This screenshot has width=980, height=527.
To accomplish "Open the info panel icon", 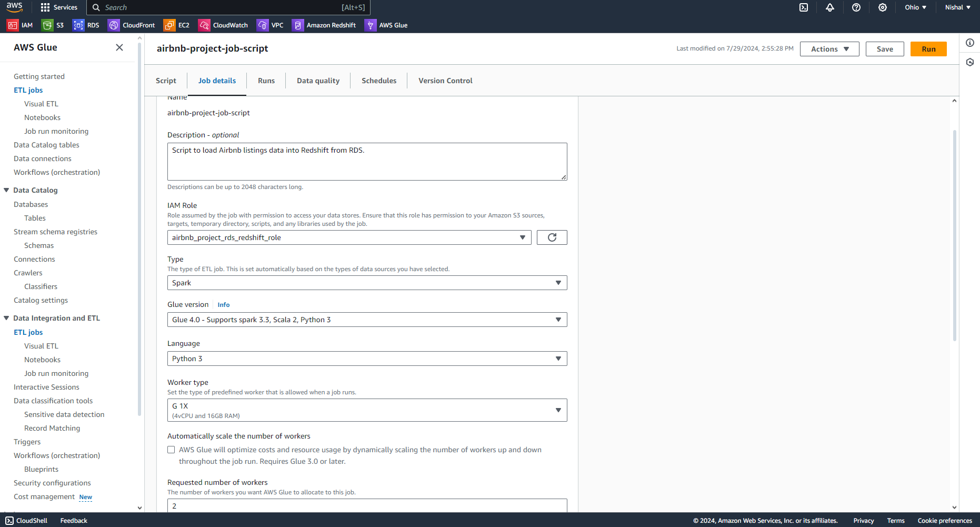I will point(970,43).
